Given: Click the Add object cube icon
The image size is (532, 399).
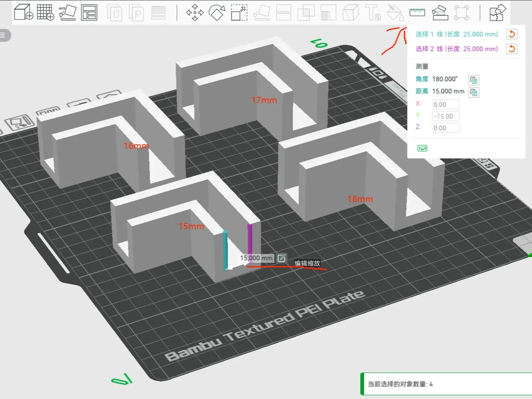Looking at the screenshot, I should coord(23,12).
